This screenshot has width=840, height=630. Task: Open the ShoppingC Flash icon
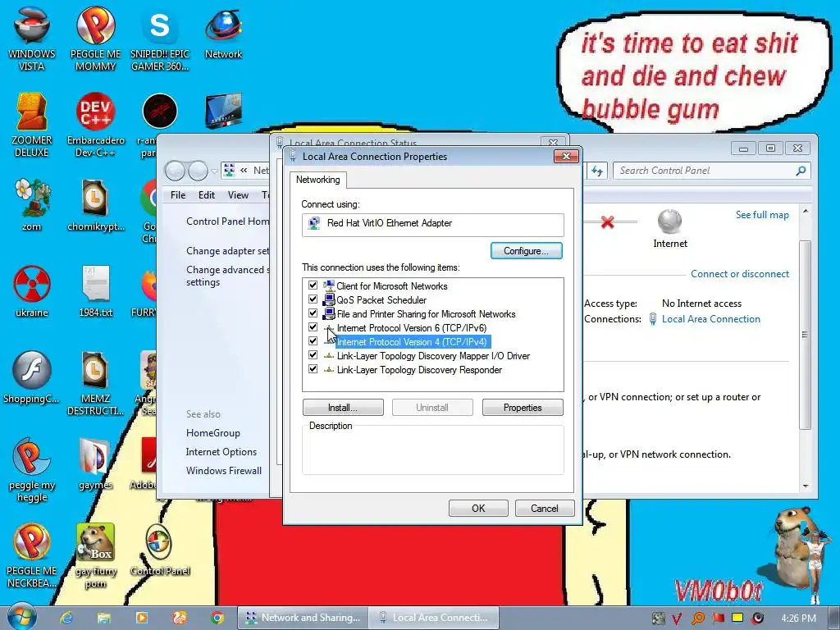[32, 377]
